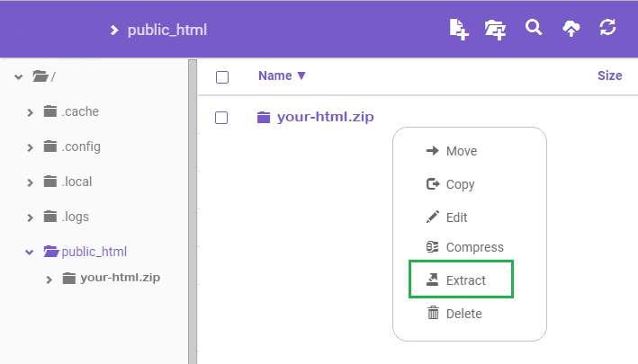Choose Extract from the context menu
Viewport: 638px width, 364px height.
tap(461, 280)
